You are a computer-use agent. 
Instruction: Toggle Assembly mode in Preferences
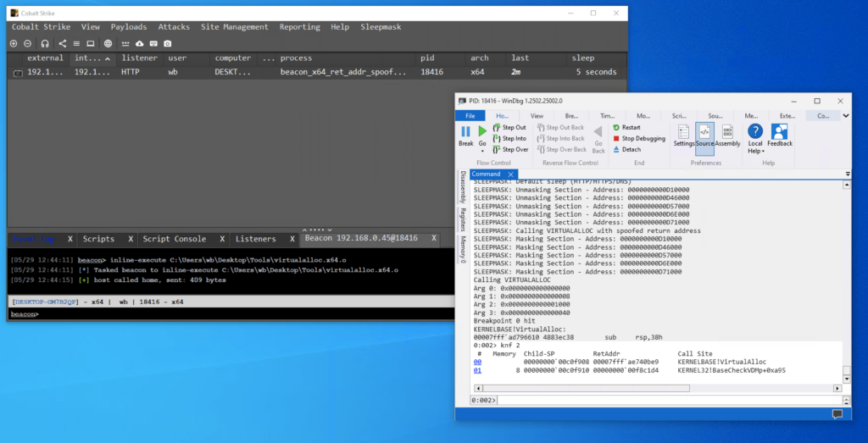click(x=727, y=134)
